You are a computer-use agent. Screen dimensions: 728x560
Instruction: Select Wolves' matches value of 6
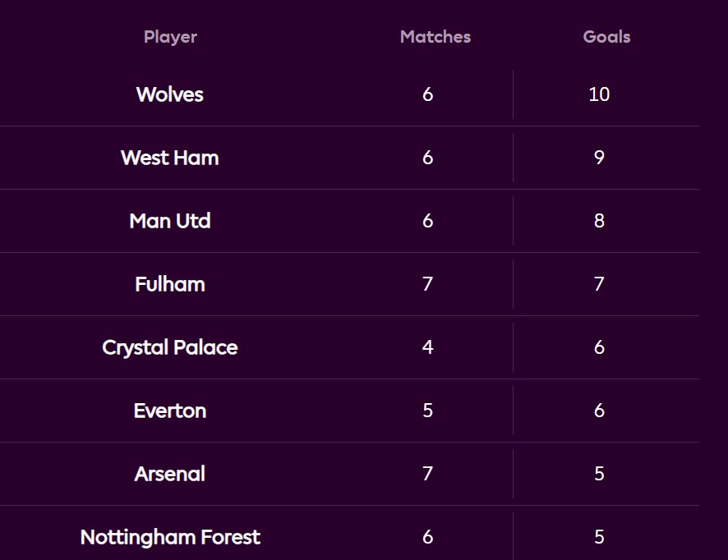[x=427, y=94]
